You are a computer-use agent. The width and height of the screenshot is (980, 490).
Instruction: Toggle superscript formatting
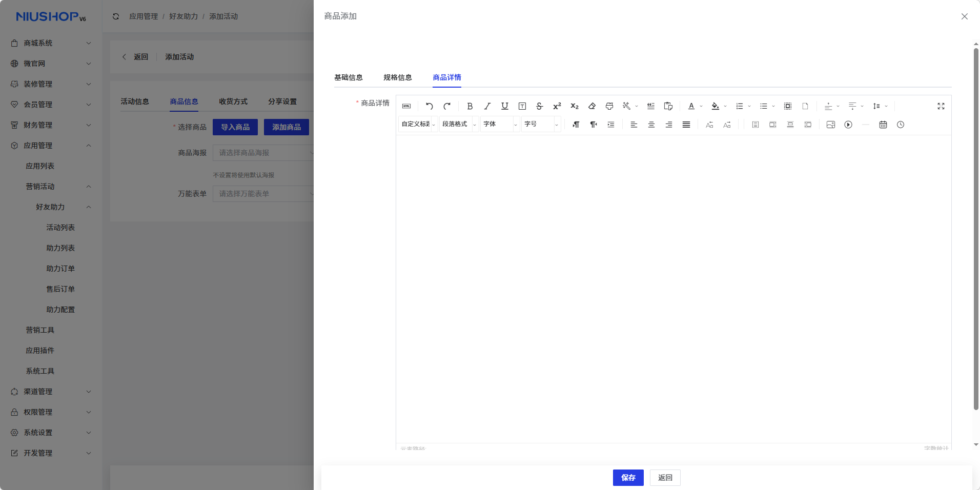point(557,106)
